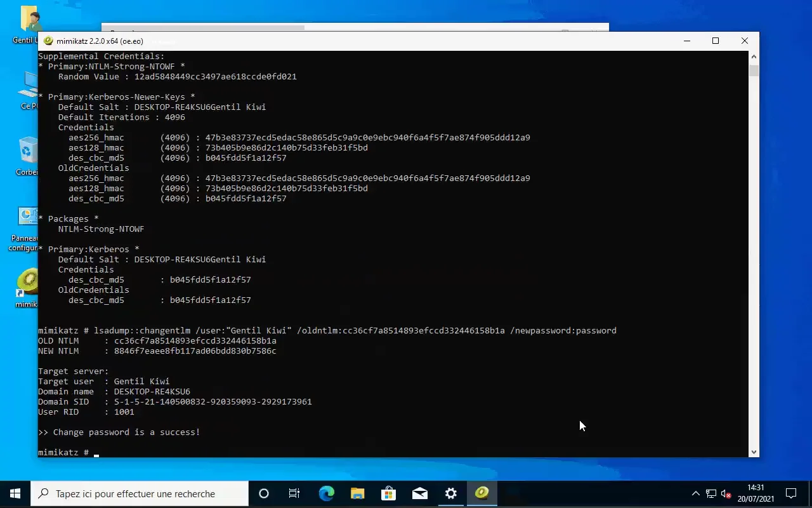Click the console vertical scrollbar thumb

(x=754, y=70)
